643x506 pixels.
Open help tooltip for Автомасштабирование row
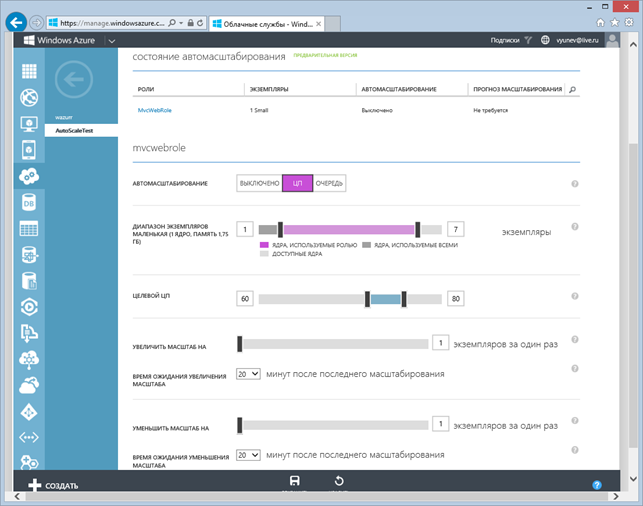(x=575, y=184)
